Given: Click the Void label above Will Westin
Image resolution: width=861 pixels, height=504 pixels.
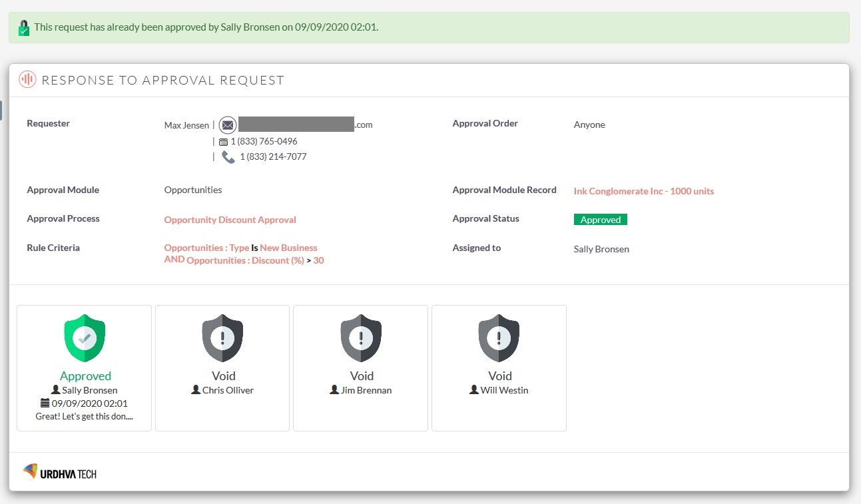Looking at the screenshot, I should pyautogui.click(x=500, y=376).
